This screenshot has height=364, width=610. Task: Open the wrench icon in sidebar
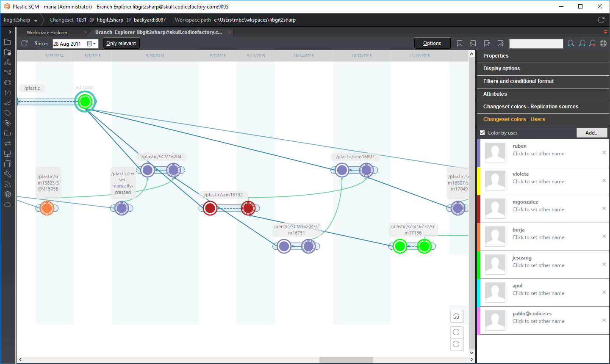click(7, 174)
